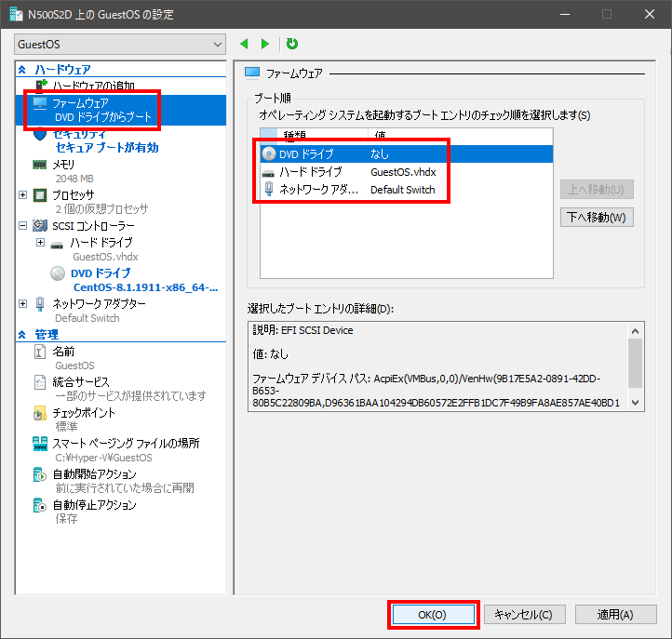Click the ファームウェア monitor icon in tree
Viewport: 672px width, 639px height.
coord(40,103)
